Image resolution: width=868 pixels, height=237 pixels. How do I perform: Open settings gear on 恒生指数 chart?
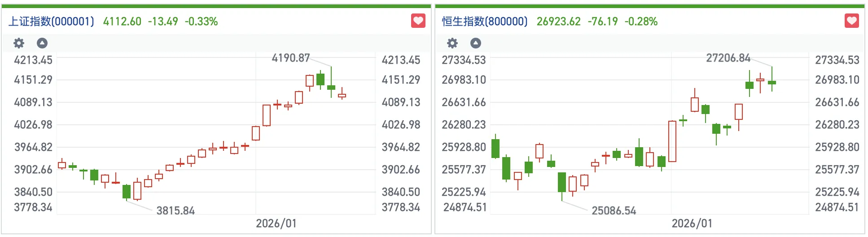coord(452,43)
